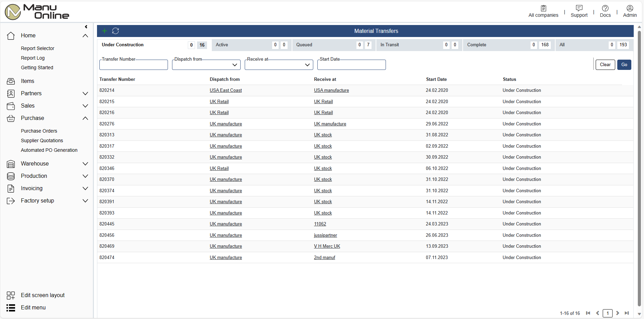Go to the last page of results
The image size is (644, 319).
click(x=627, y=313)
